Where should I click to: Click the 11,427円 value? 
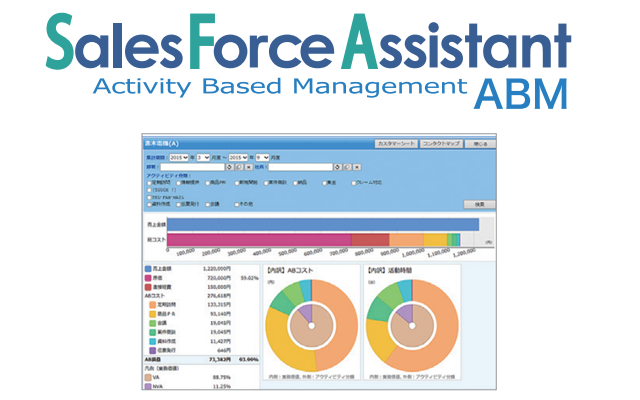point(220,341)
